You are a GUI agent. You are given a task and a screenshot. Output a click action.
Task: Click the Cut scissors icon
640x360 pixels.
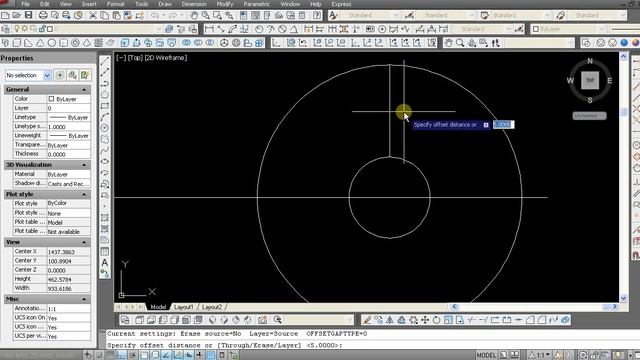93,16
